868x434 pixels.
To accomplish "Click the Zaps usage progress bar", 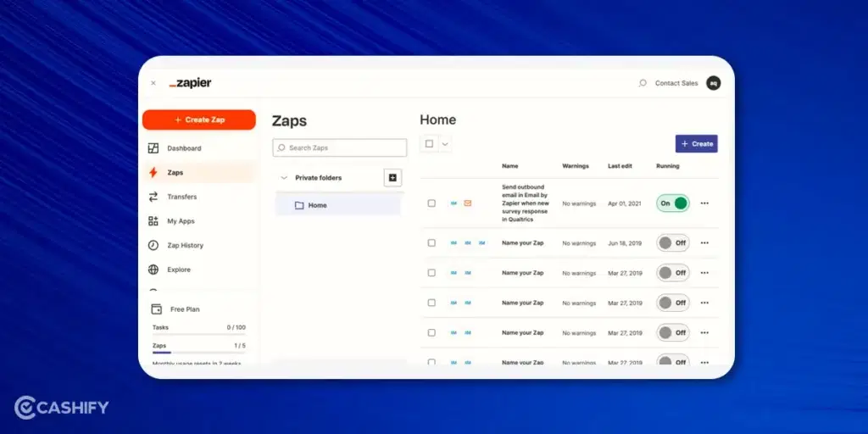I will (198, 353).
